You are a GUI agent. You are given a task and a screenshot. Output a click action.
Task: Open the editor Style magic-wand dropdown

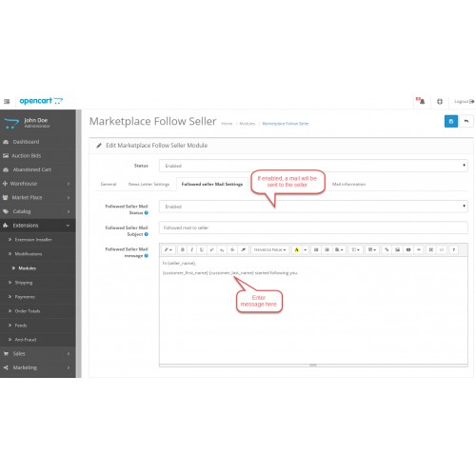(x=169, y=250)
